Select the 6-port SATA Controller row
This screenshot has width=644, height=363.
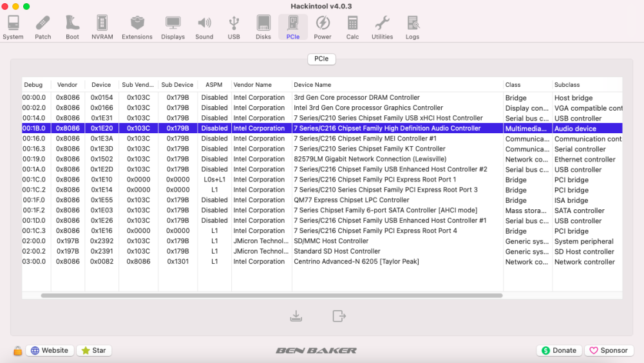322,210
